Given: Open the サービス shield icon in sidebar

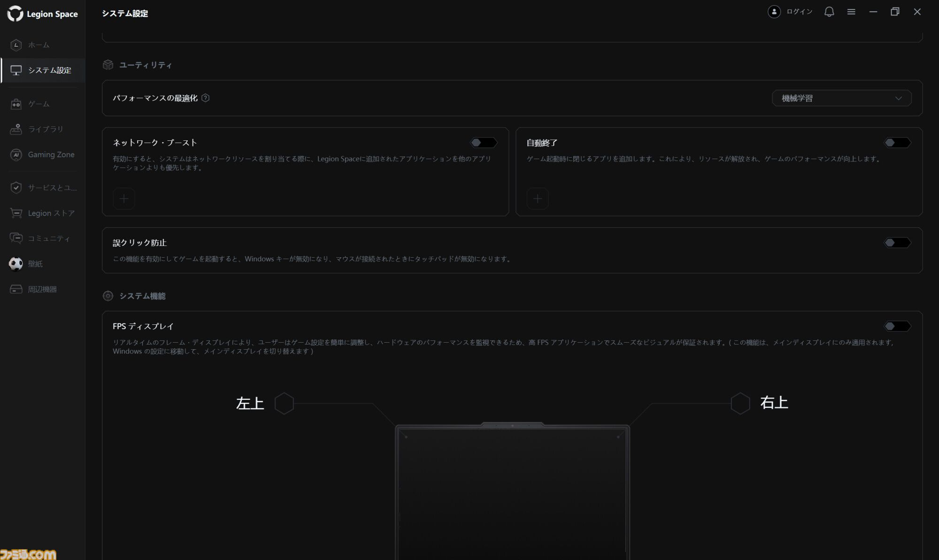Looking at the screenshot, I should [x=16, y=188].
